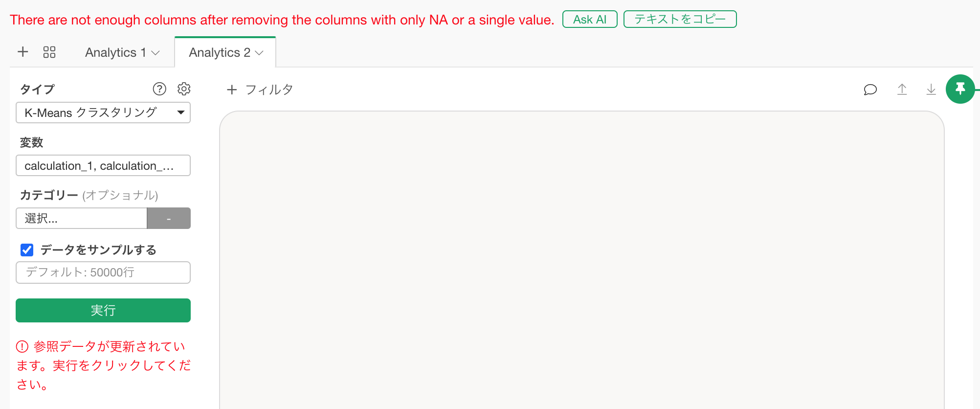The height and width of the screenshot is (409, 980).
Task: Expand the Analytics 1 tab chevron
Action: [x=156, y=53]
